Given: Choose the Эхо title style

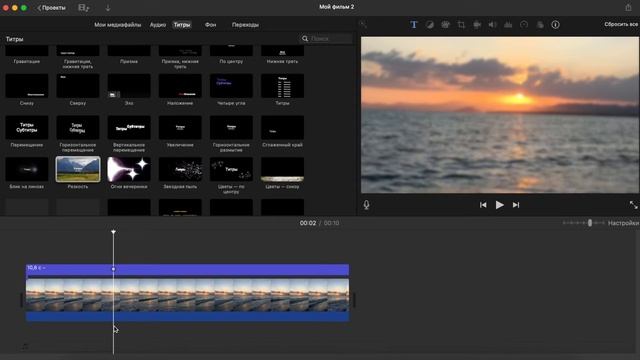Looking at the screenshot, I should (x=129, y=86).
